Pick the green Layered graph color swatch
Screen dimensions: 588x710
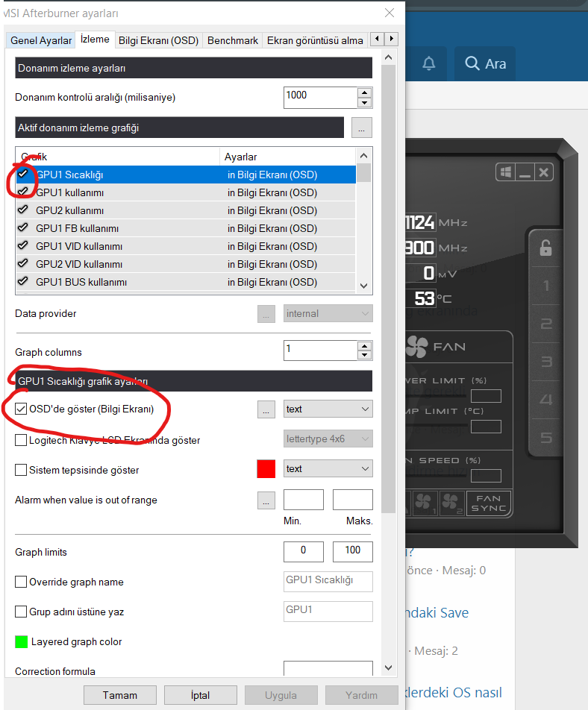(x=22, y=641)
